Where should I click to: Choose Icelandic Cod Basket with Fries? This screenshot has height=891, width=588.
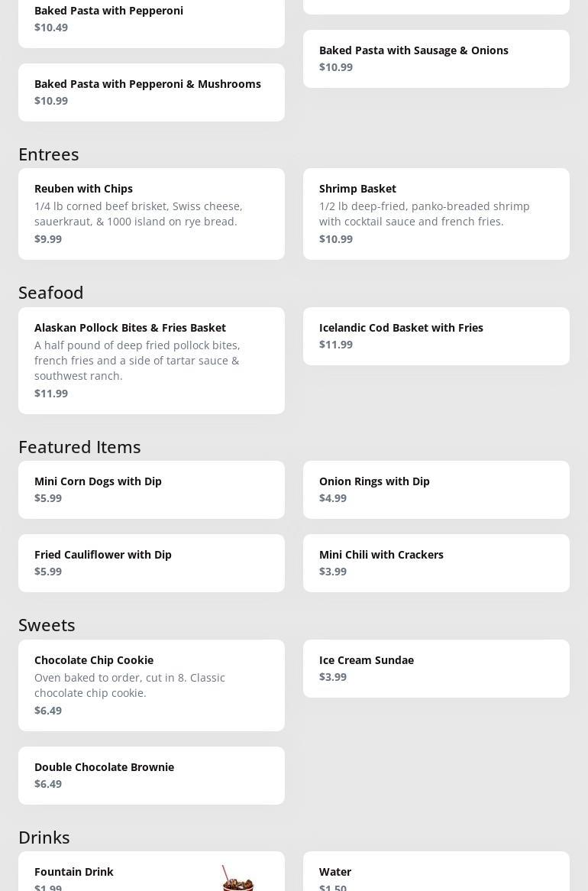[436, 336]
